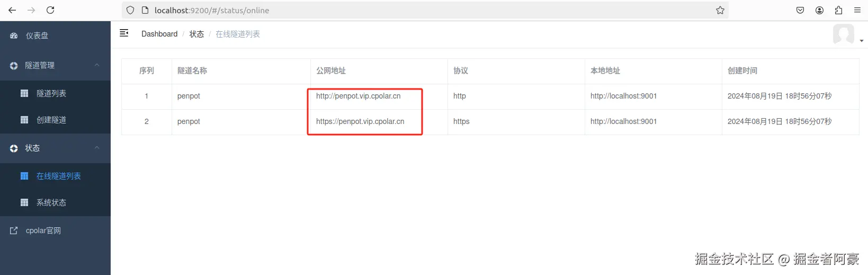This screenshot has width=868, height=275.
Task: Collapse the 隧道管理 menu chevron
Action: coord(97,65)
